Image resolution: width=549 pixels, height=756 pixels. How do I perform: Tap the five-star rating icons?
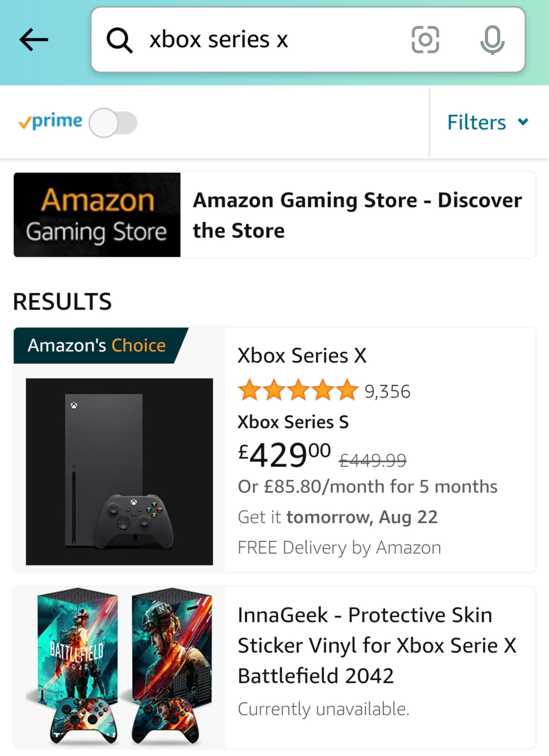298,391
